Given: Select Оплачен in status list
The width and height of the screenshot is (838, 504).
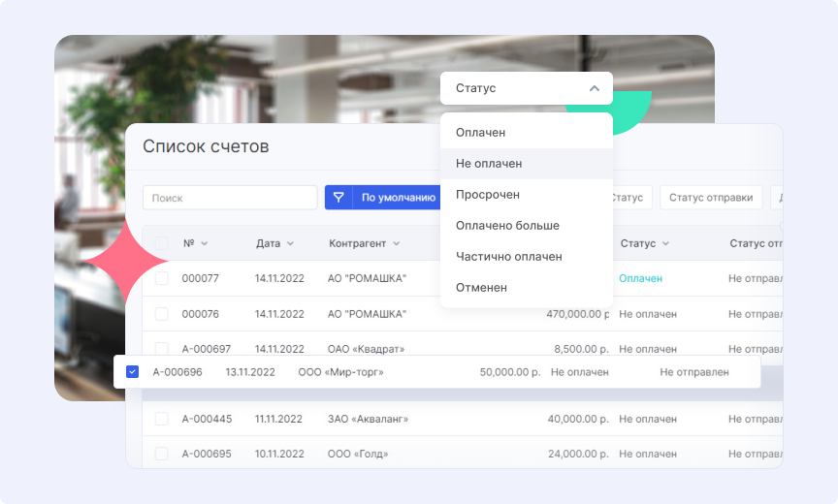Looking at the screenshot, I should pos(527,133).
